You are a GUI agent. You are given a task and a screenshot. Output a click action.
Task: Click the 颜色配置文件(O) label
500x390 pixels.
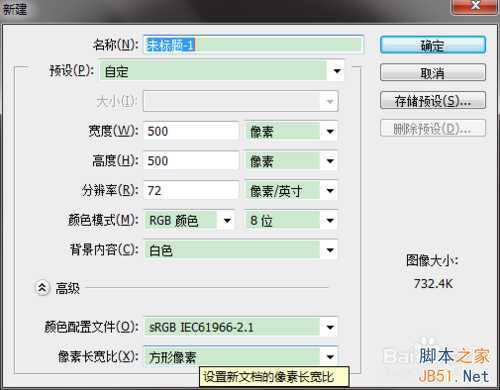[x=91, y=327]
